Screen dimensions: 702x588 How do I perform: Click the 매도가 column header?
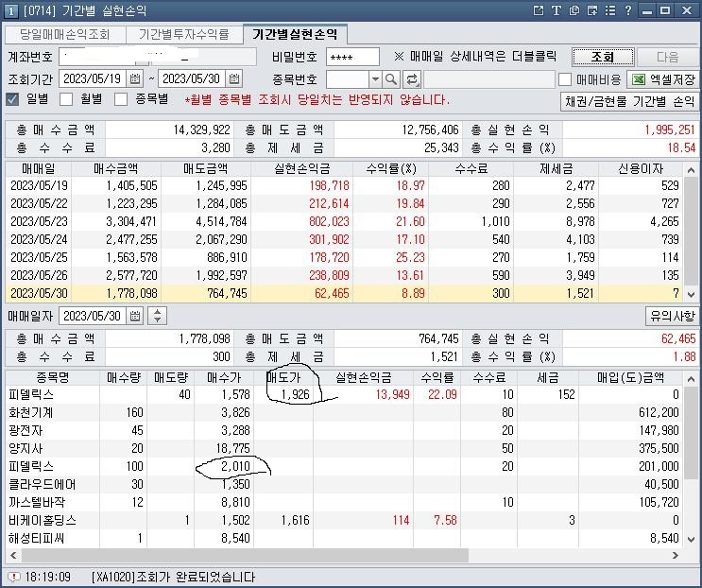coord(283,377)
